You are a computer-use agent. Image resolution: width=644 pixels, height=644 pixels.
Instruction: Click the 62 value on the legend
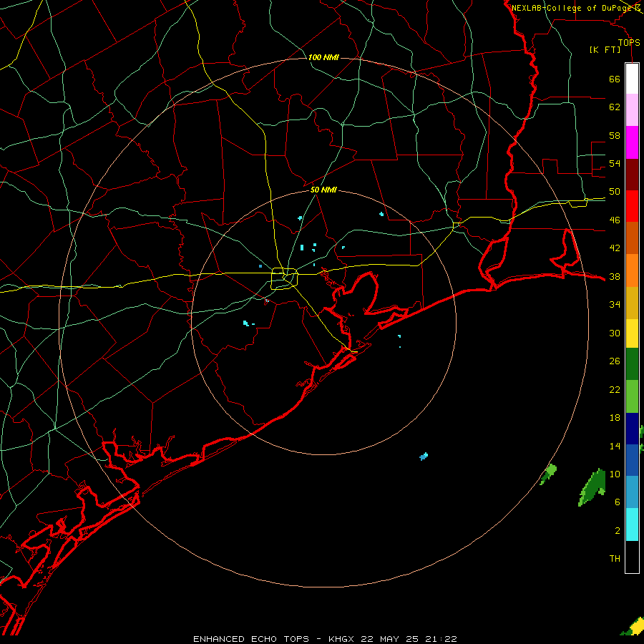tap(615, 107)
